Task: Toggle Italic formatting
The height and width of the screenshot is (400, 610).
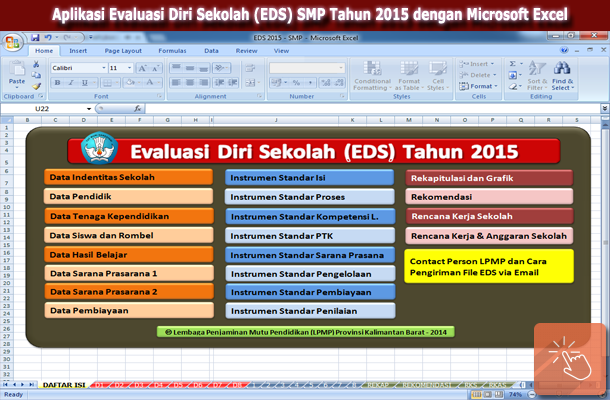Action: [71, 82]
